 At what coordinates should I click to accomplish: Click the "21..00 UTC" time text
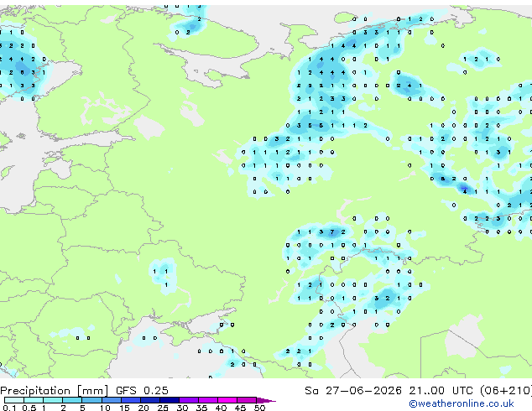pyautogui.click(x=441, y=391)
